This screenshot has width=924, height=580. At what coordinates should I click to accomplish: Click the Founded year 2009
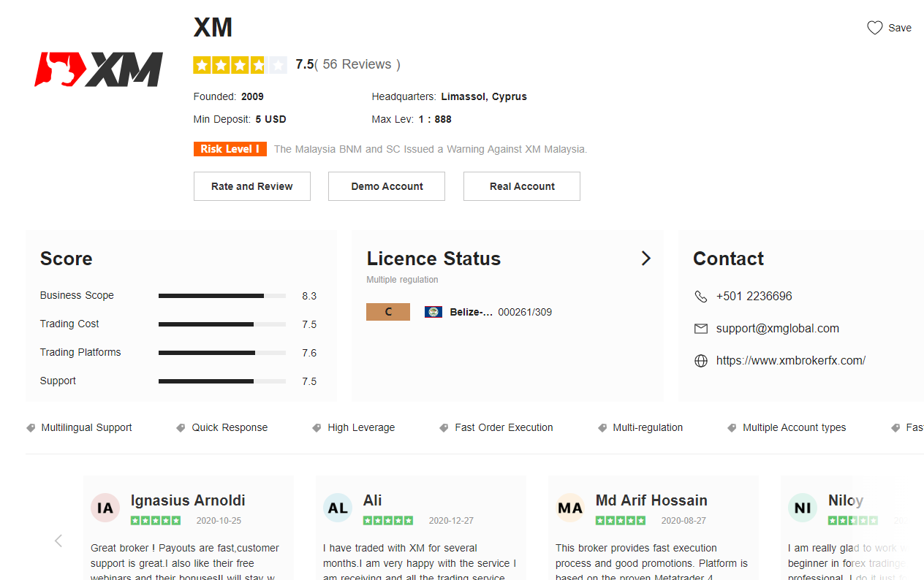click(x=252, y=96)
